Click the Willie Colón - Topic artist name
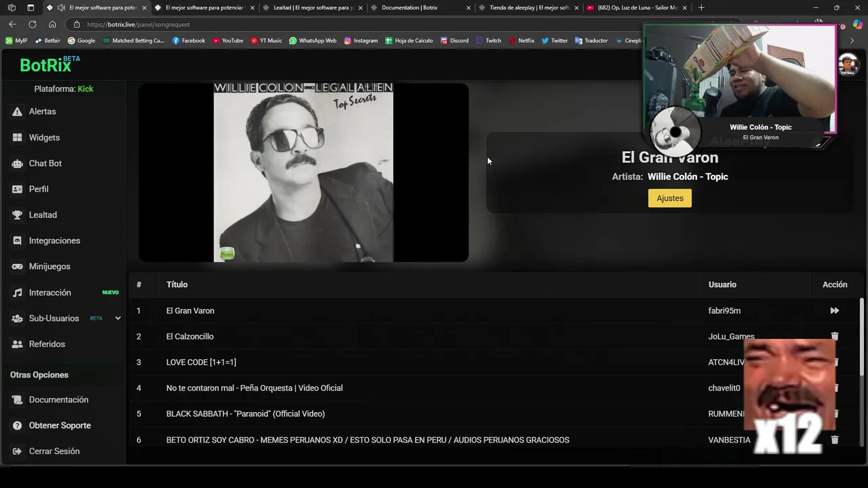This screenshot has height=488, width=868. [x=688, y=177]
